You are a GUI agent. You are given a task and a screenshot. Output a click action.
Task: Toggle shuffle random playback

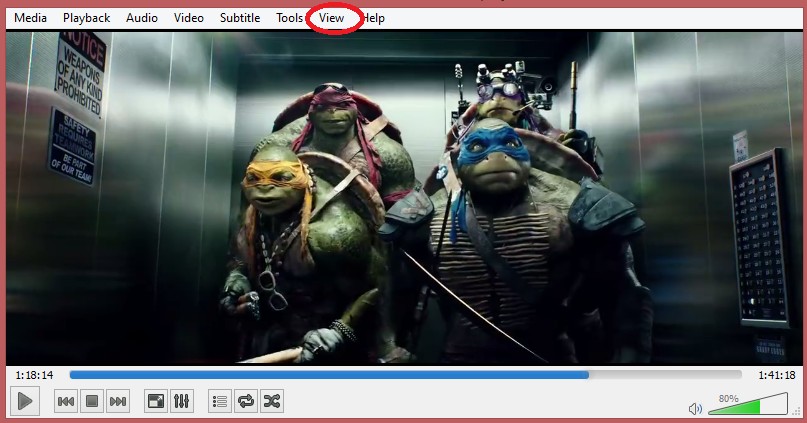point(272,401)
